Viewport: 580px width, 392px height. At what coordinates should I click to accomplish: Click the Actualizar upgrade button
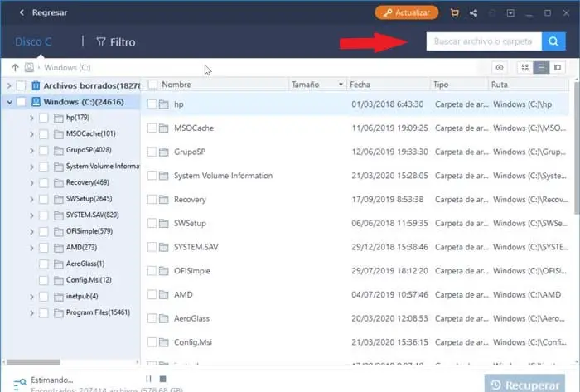[407, 13]
